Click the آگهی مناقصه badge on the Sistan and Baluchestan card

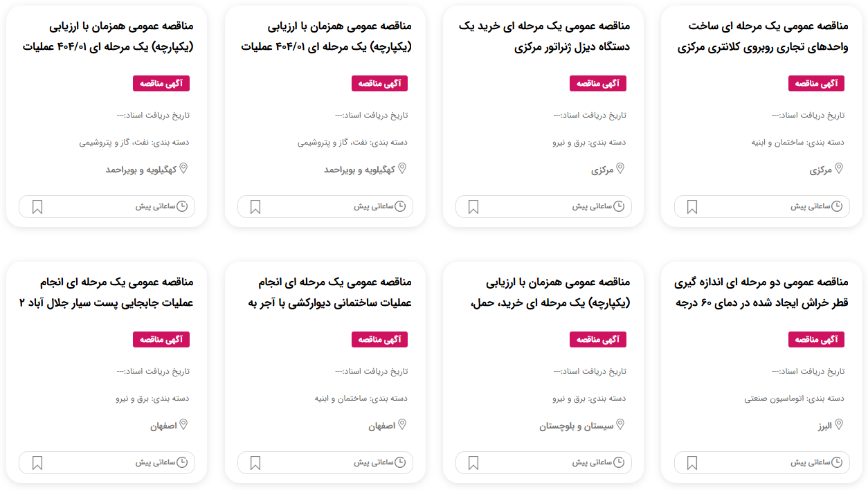click(x=597, y=339)
